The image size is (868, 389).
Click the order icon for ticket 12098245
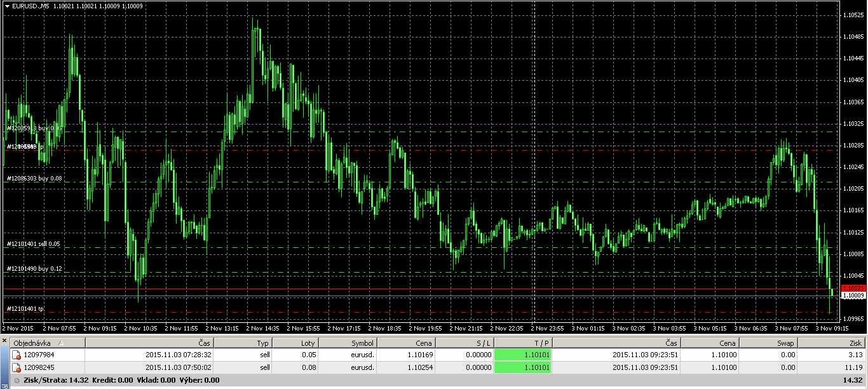(x=17, y=367)
